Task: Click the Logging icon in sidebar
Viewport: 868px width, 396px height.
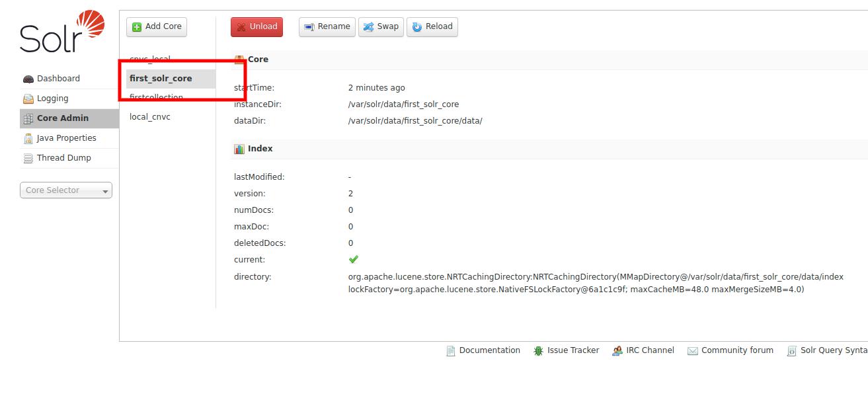Action: click(x=28, y=98)
